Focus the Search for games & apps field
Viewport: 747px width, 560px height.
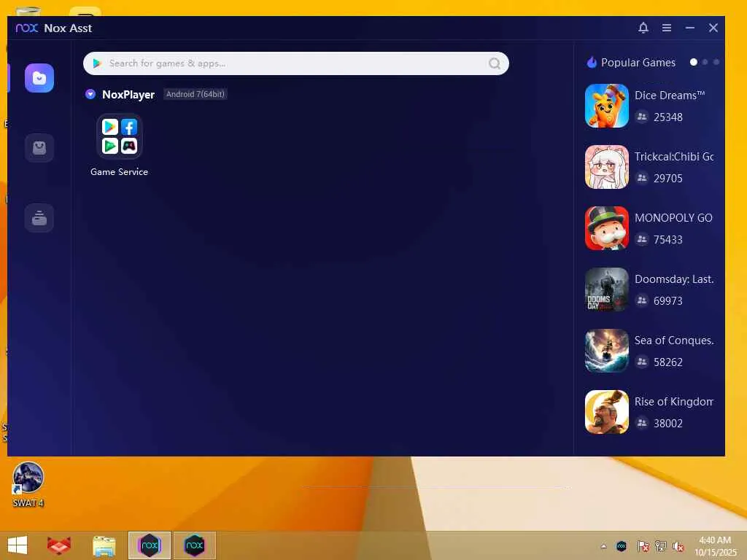pyautogui.click(x=296, y=63)
